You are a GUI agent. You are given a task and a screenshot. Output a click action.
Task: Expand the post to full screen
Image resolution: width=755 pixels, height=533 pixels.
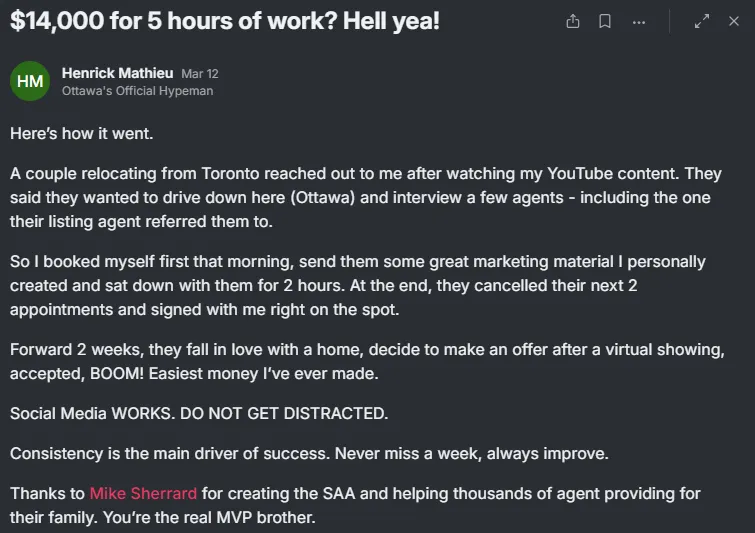point(702,21)
